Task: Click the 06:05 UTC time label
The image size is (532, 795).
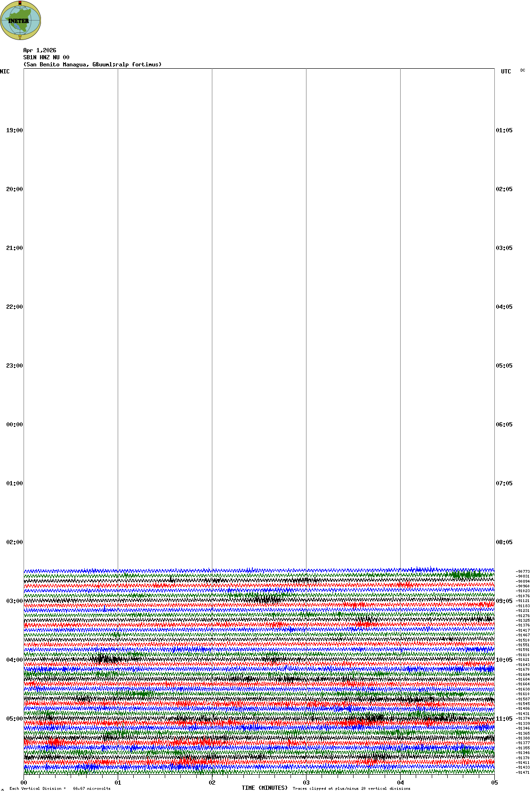Action: (504, 425)
